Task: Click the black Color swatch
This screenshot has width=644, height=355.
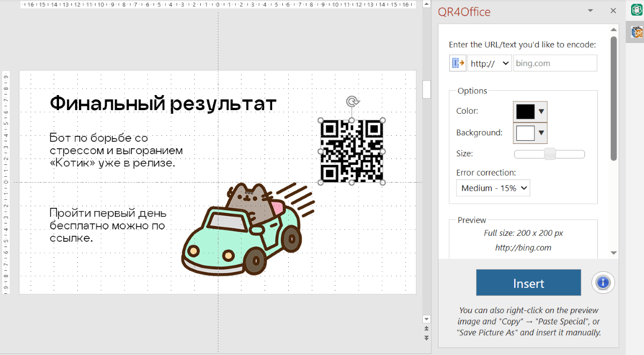Action: [525, 111]
